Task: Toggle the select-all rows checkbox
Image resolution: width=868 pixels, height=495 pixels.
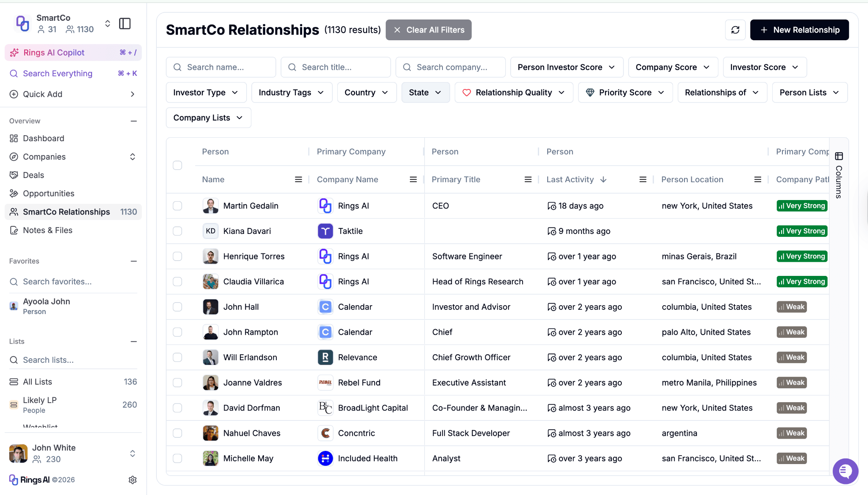Action: tap(178, 165)
